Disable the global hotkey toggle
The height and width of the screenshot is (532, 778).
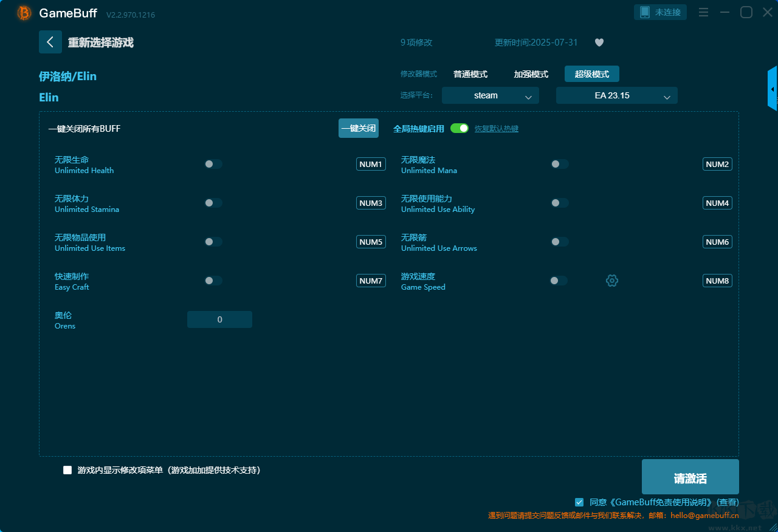click(x=460, y=128)
